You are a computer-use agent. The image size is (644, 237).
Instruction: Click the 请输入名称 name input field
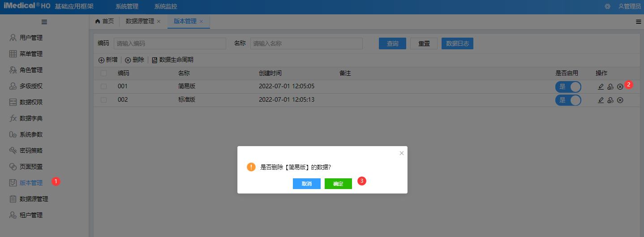tap(306, 43)
